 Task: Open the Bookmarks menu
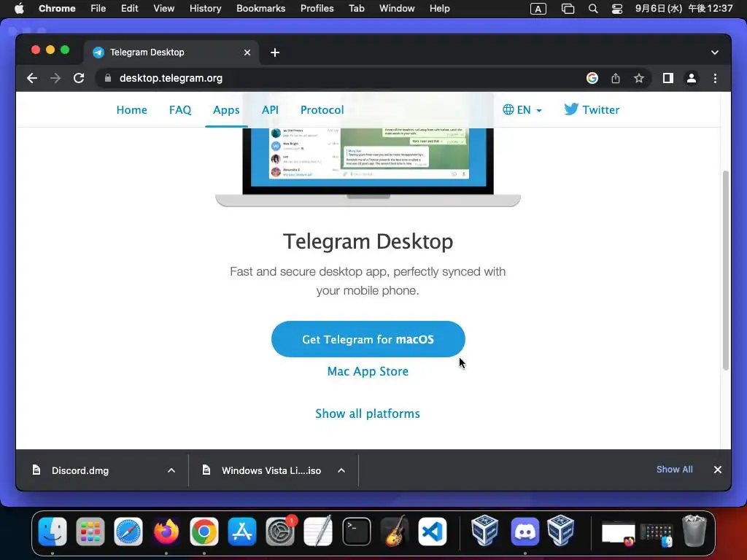[261, 9]
